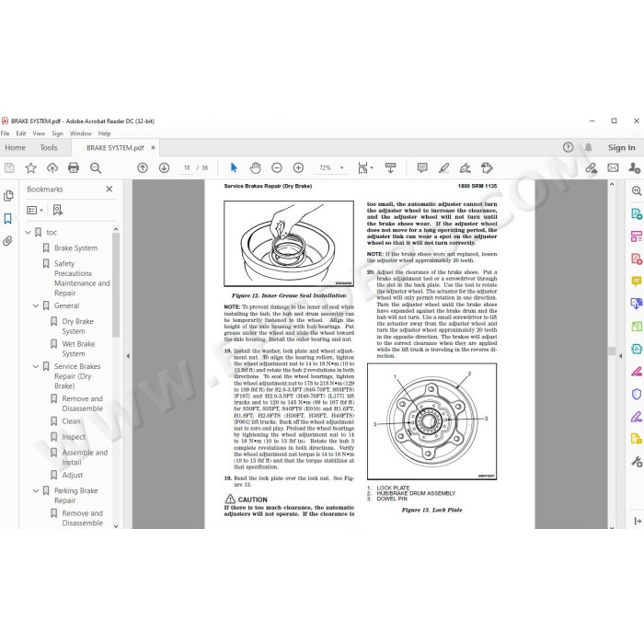The image size is (644, 644).
Task: Click the Print file icon
Action: coord(74,167)
